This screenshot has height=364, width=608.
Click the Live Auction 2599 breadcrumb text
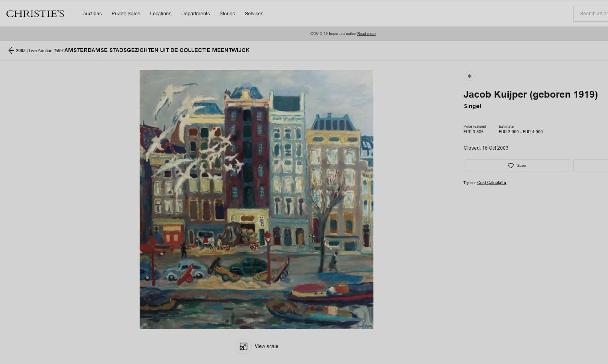pos(46,50)
